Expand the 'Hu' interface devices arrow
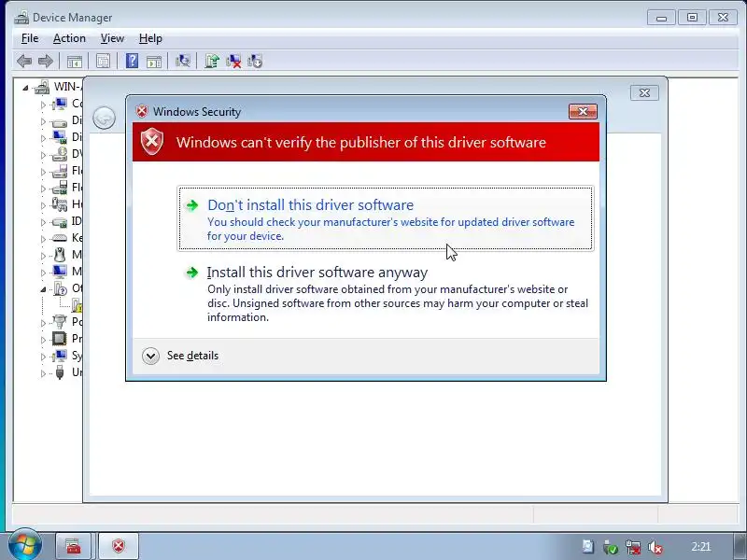 coord(43,205)
